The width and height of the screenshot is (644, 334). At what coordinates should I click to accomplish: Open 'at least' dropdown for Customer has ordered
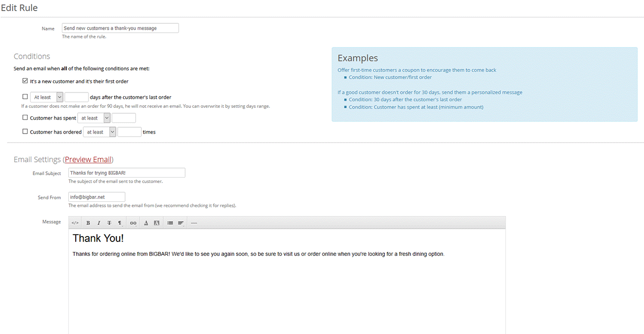coord(99,132)
